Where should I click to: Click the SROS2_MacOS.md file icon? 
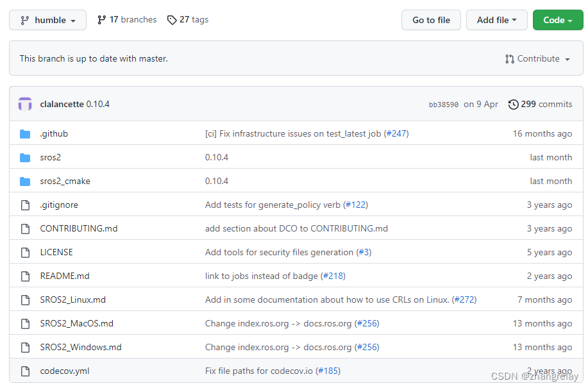tap(25, 323)
